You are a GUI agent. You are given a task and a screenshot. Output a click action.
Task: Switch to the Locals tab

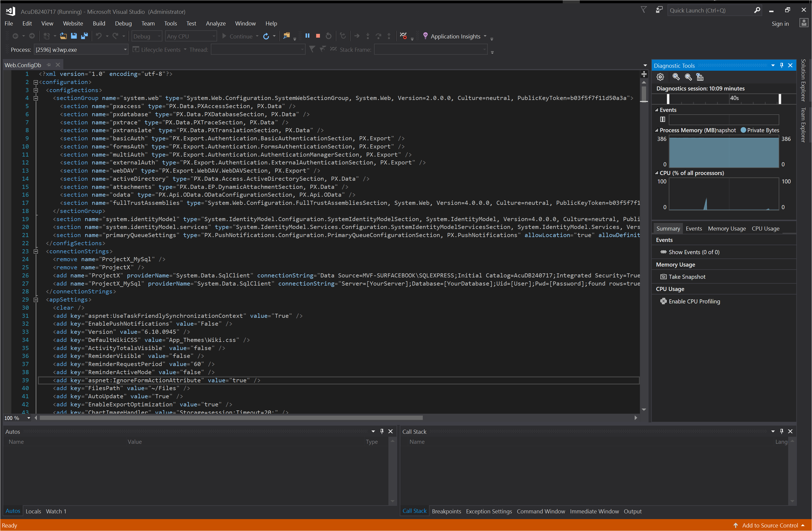[x=33, y=511]
